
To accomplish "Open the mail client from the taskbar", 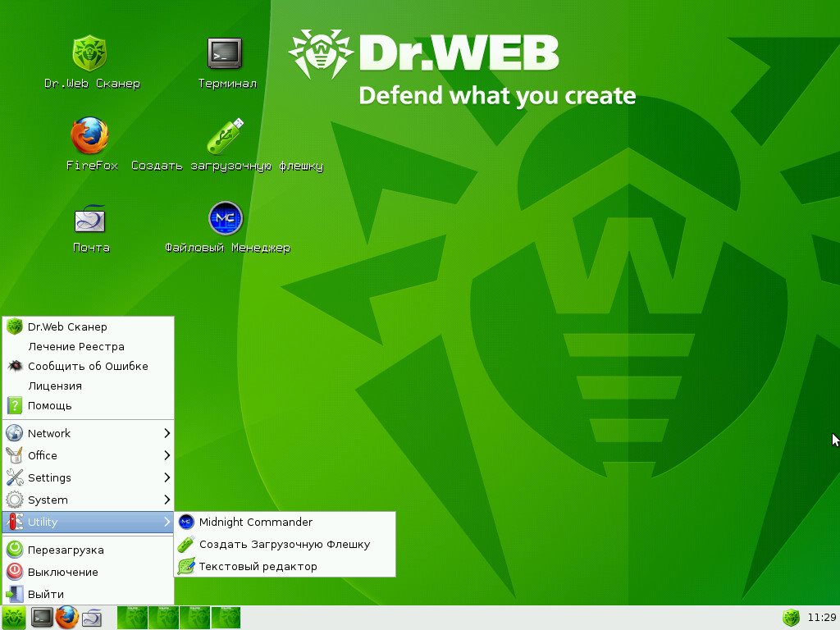I will 92,618.
